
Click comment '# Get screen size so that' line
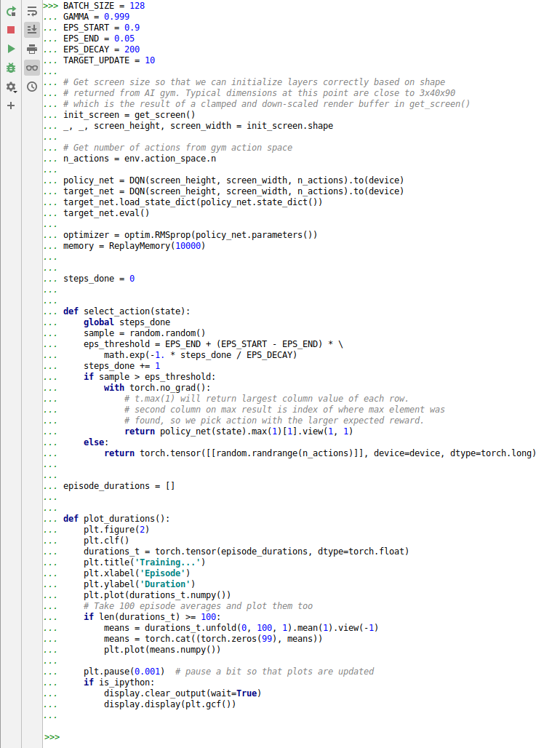[x=255, y=82]
